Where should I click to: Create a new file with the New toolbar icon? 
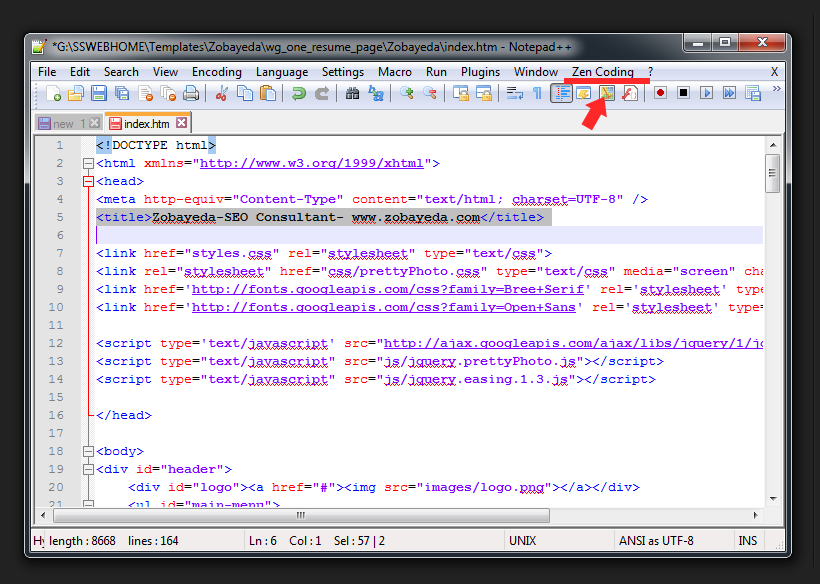click(53, 94)
